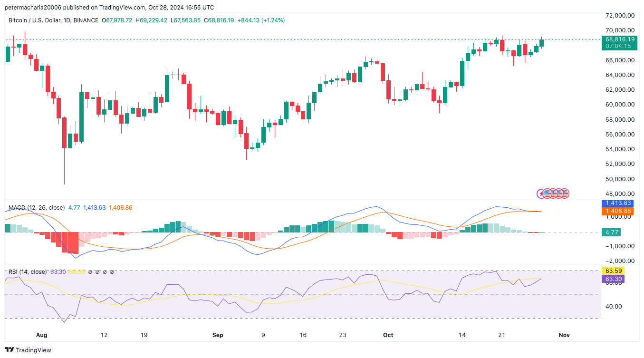Click the 72,000.00 price axis label
The width and height of the screenshot is (644, 358).
(x=620, y=16)
